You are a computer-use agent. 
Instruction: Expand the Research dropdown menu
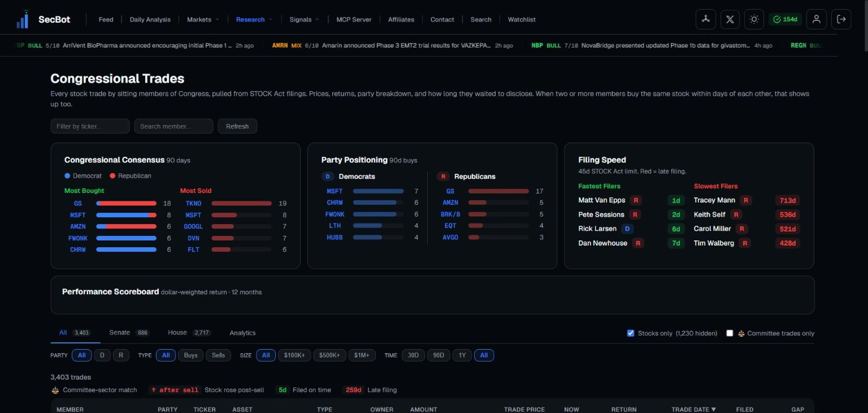(x=254, y=19)
